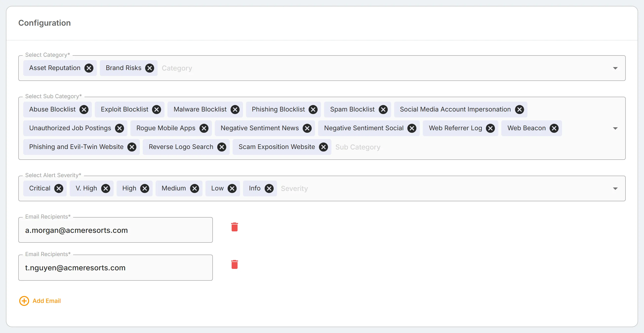Remove Spam Blocklist sub category

point(383,110)
